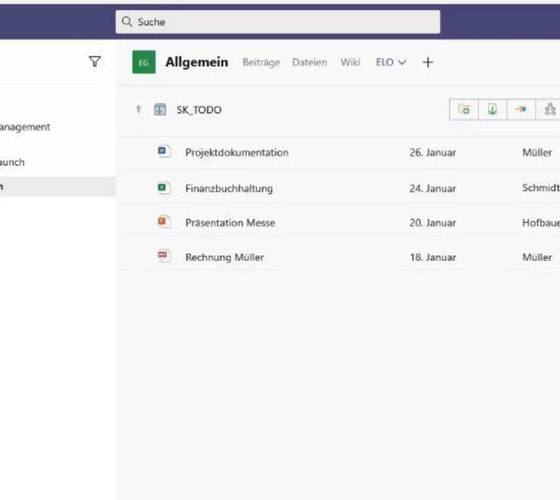Click Hofbauer in the Präsentation Messe row

tap(541, 222)
